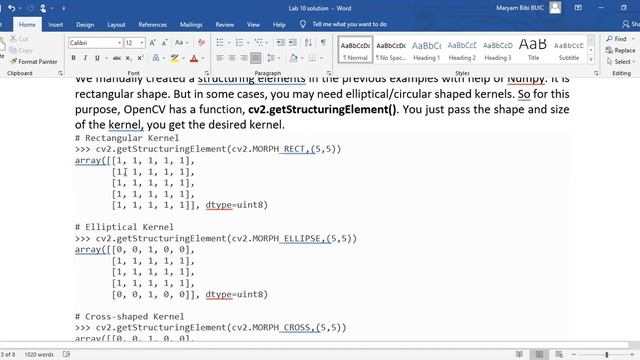Open the Font dialog launcher
The image size is (640, 360).
point(207,73)
